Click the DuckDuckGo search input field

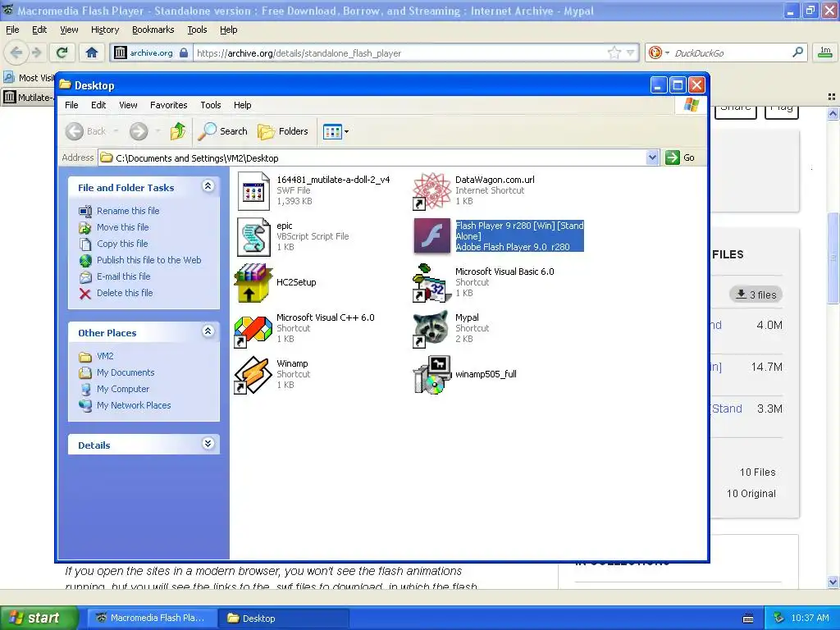coord(730,52)
